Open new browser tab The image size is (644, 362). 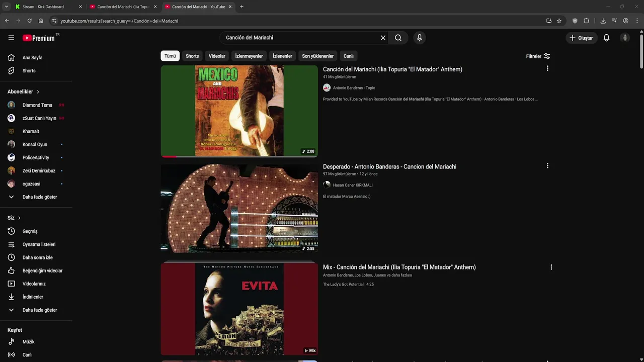[x=242, y=7]
